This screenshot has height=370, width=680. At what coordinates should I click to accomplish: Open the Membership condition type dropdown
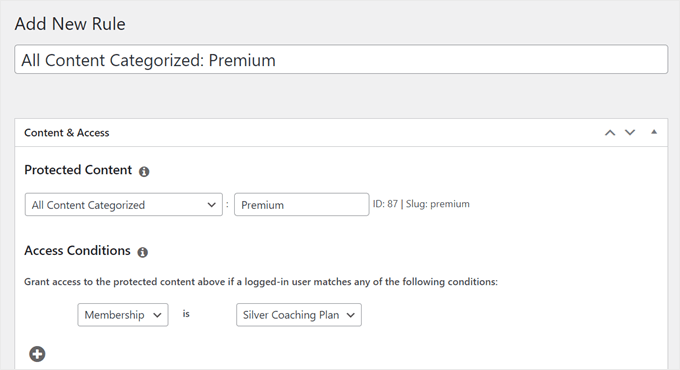coord(123,315)
